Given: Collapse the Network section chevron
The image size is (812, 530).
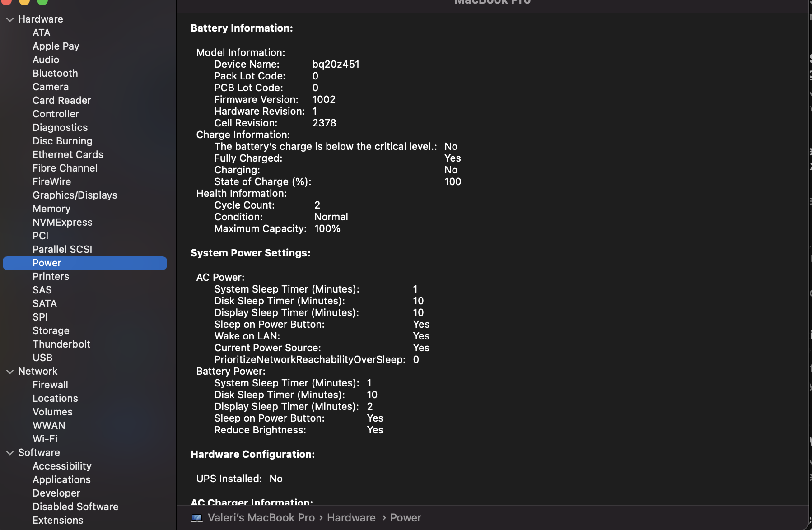Looking at the screenshot, I should click(x=10, y=372).
